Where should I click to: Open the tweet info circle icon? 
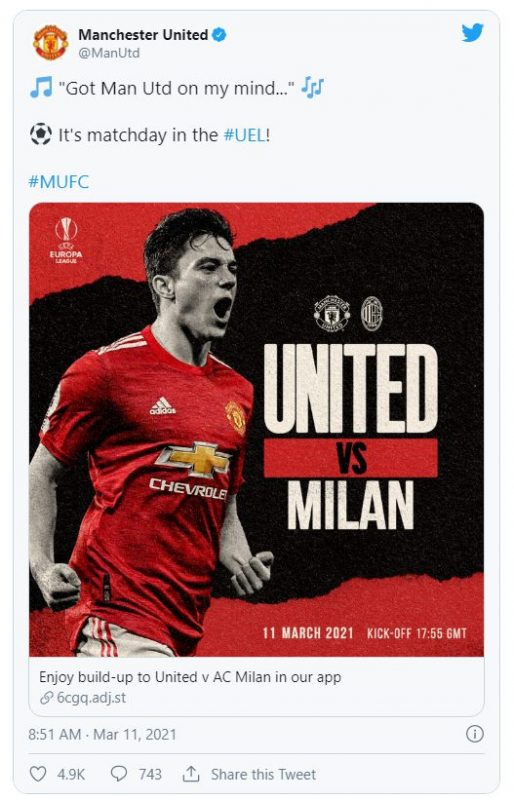pyautogui.click(x=475, y=734)
